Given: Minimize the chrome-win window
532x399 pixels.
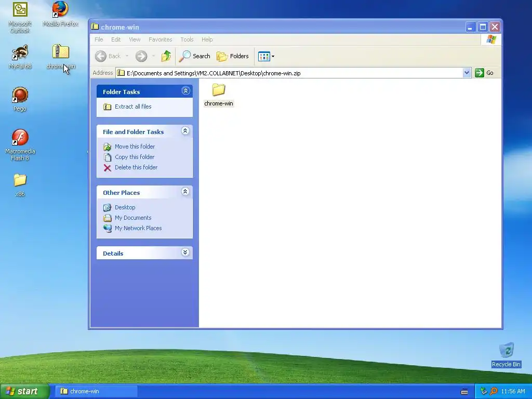Looking at the screenshot, I should pyautogui.click(x=470, y=27).
